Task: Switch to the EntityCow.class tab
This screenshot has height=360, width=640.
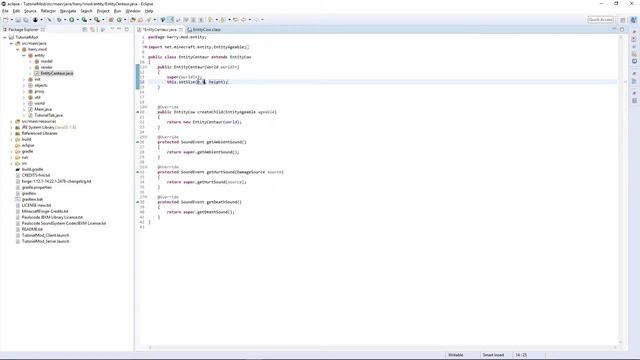Action: [x=204, y=30]
